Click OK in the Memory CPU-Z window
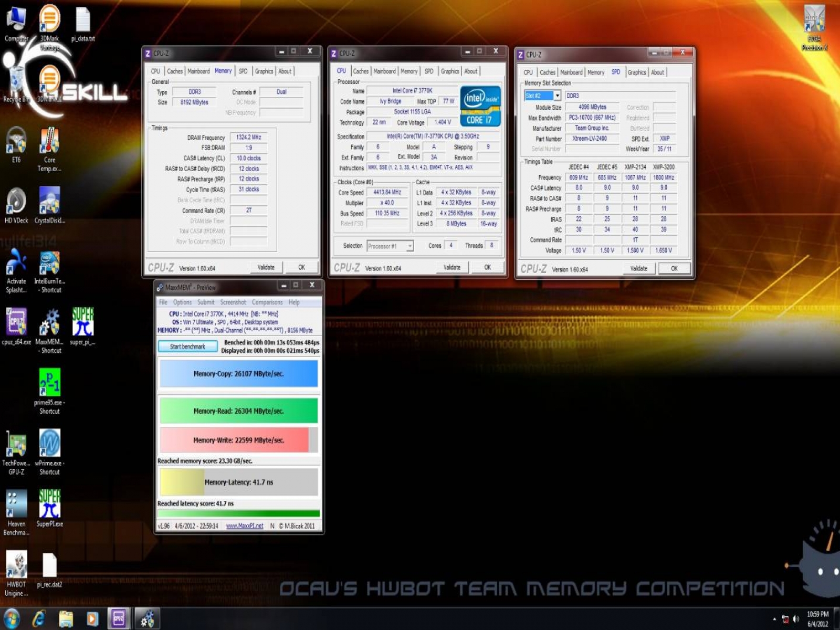 tap(301, 267)
